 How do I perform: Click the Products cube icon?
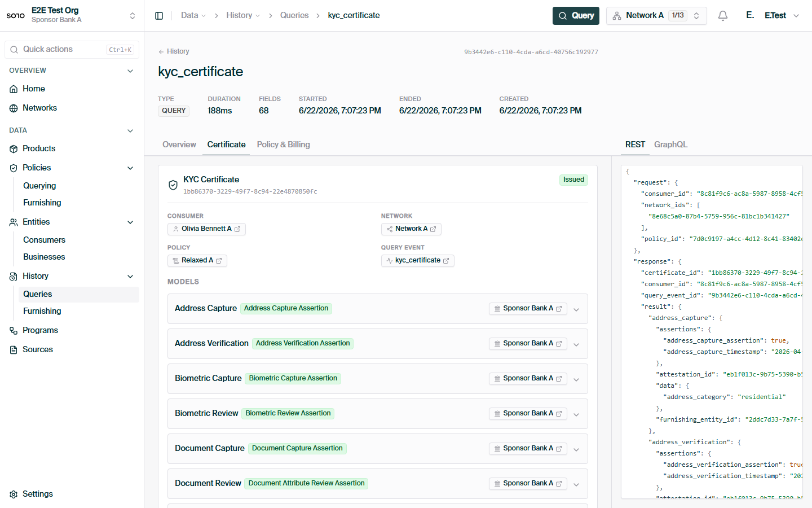(14, 149)
